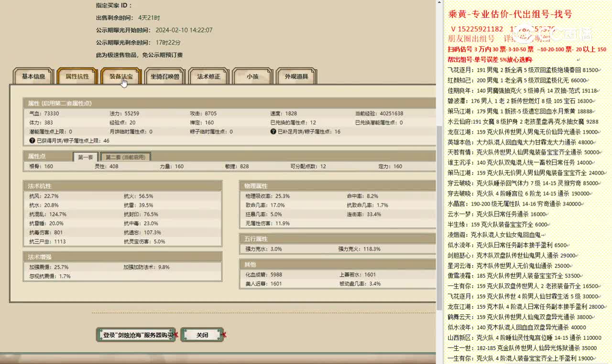Viewport: 612px width, 364px height.
Task: Click 当前经验: 40251638
Action: 379,114
